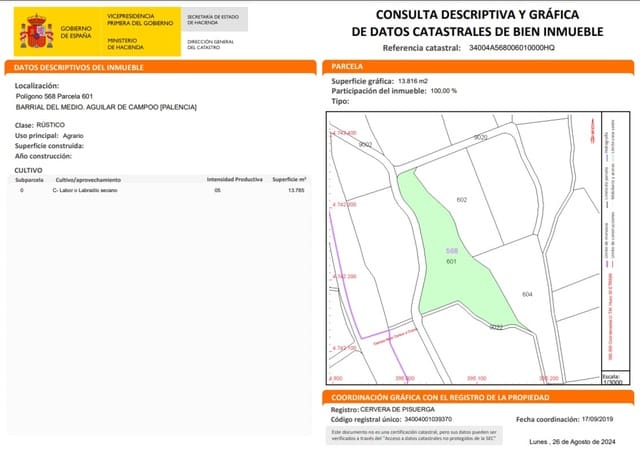
Task: Click the 'DATOS DESCRIPTIVOS DEL INMUEBLE' header
Action: pyautogui.click(x=160, y=67)
